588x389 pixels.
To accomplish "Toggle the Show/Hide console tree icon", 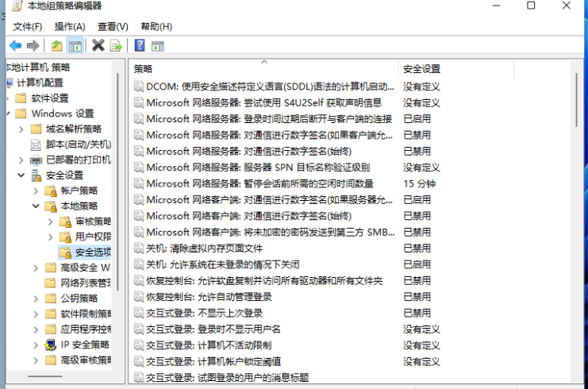I will (75, 45).
